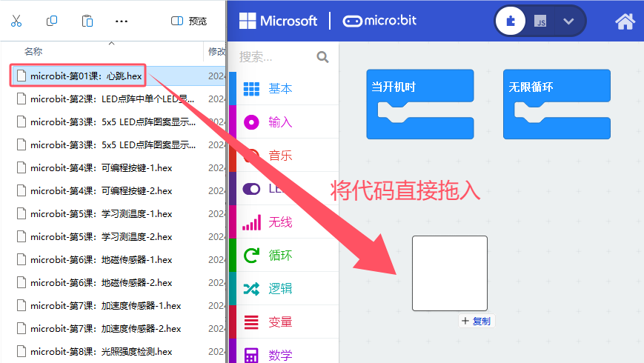Switch to JavaScript editor toggle
Screen dimensions: 644x363
point(540,21)
